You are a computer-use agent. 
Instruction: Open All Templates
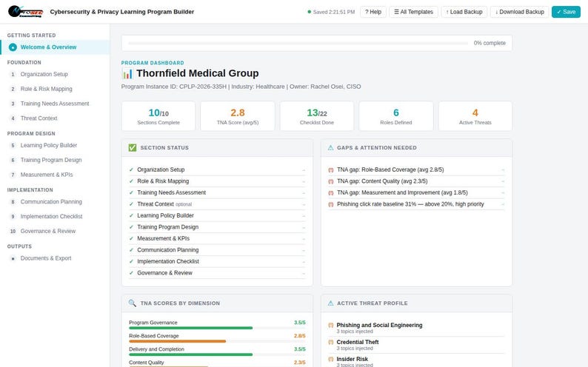[x=414, y=12]
